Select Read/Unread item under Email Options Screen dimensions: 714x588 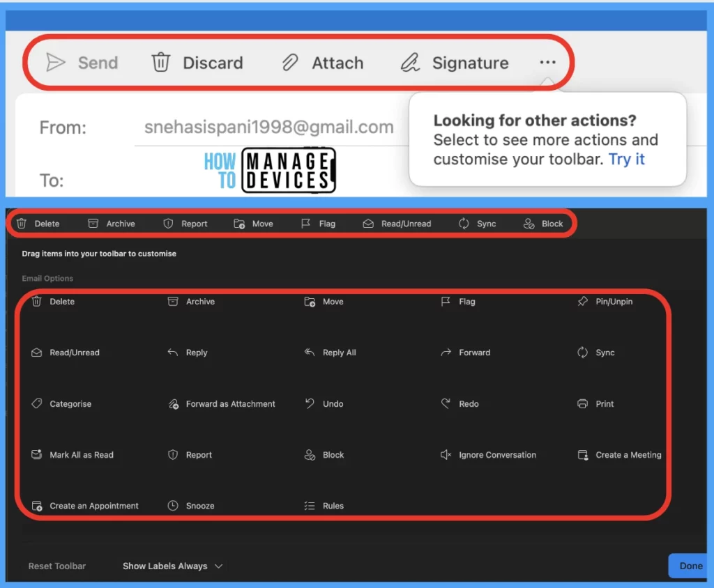click(65, 353)
